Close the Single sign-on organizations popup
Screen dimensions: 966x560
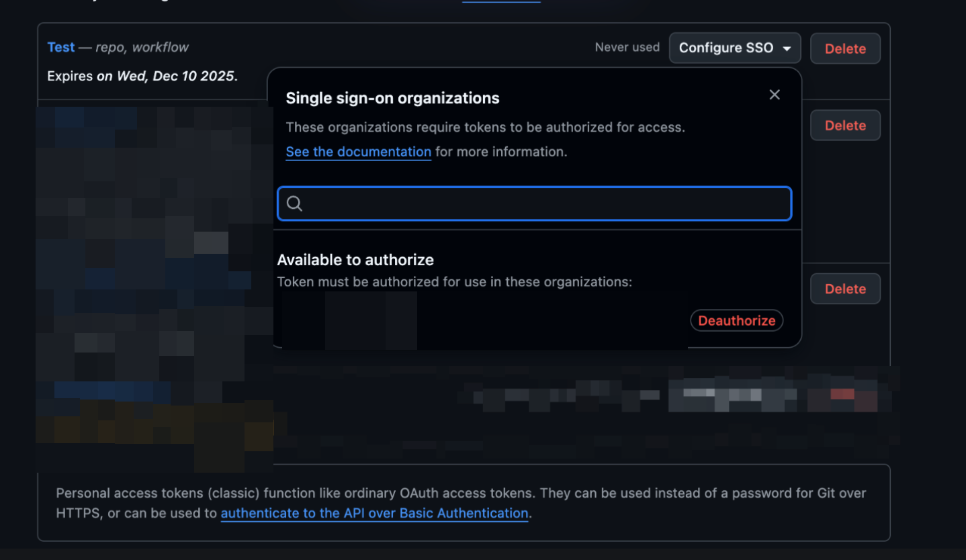pyautogui.click(x=774, y=95)
